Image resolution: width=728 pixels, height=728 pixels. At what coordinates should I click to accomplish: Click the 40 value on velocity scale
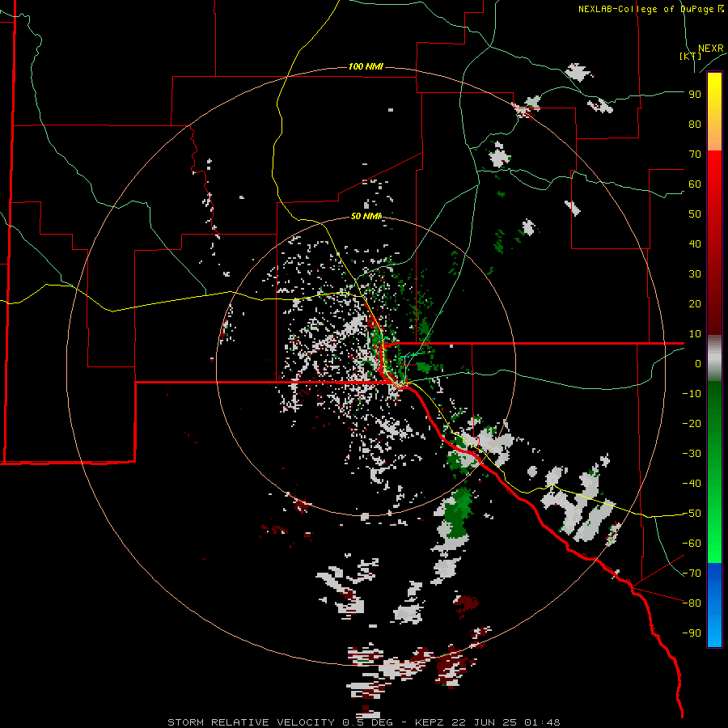pyautogui.click(x=695, y=243)
